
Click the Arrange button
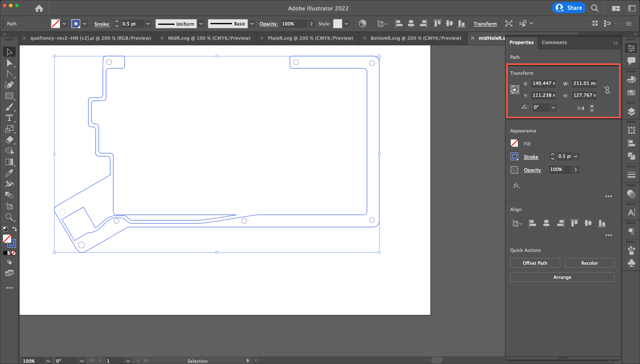click(x=562, y=277)
